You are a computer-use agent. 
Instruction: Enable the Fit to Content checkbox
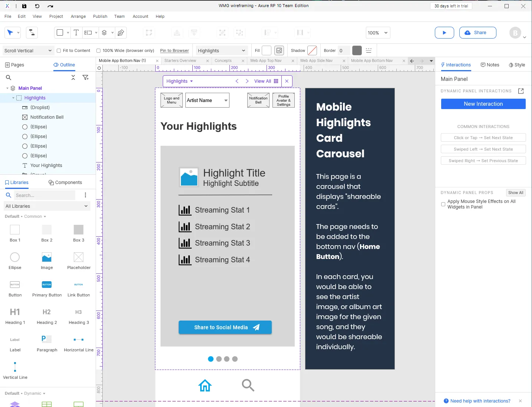pyautogui.click(x=59, y=50)
